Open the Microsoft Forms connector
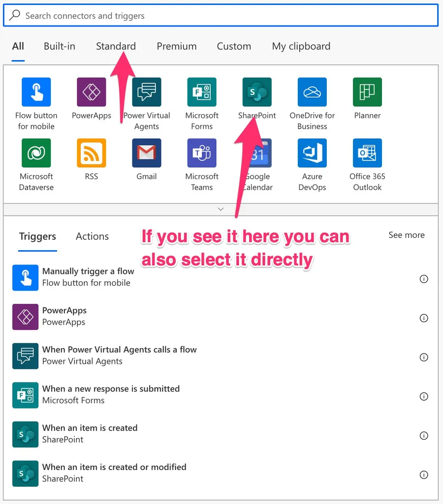 [x=202, y=92]
